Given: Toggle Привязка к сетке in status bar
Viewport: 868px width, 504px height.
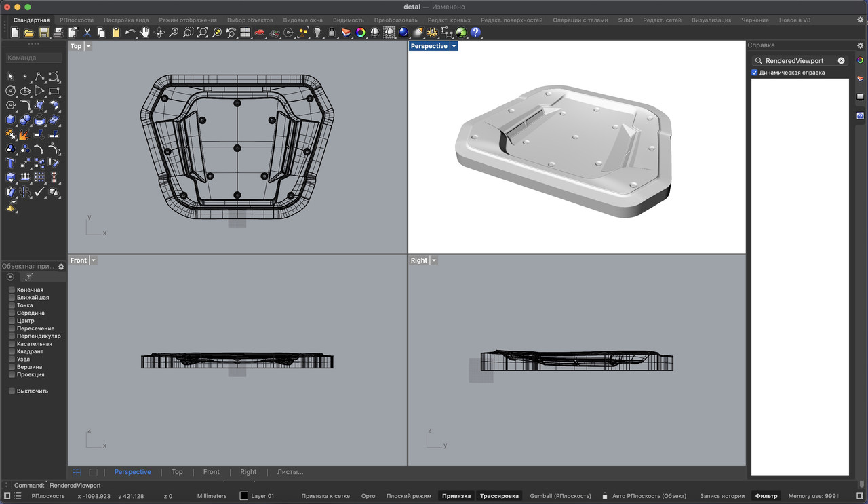Looking at the screenshot, I should (325, 496).
